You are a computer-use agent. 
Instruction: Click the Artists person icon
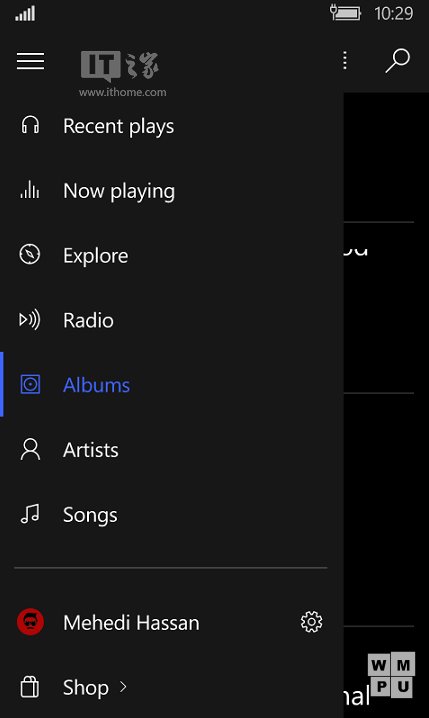coord(30,449)
